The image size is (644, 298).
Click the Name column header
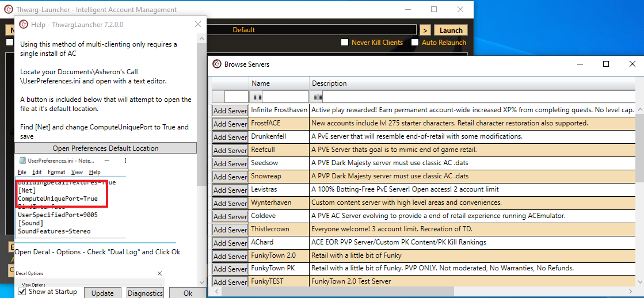[261, 83]
